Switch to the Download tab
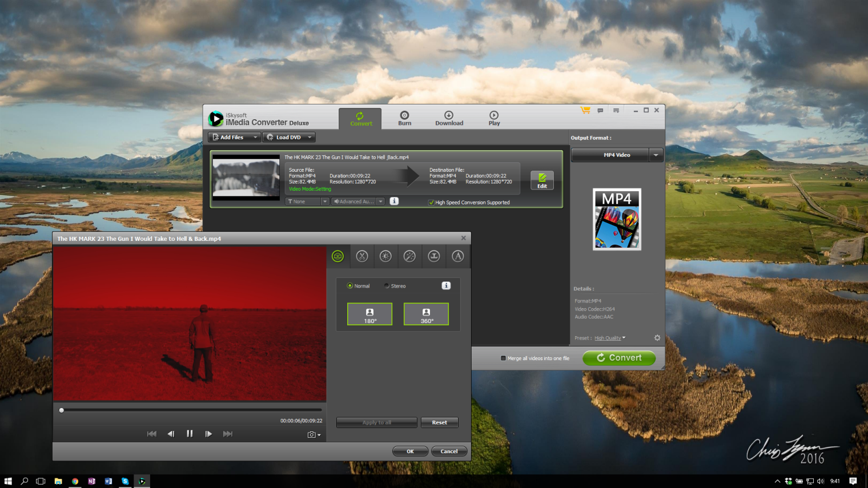The image size is (868, 488). point(449,118)
